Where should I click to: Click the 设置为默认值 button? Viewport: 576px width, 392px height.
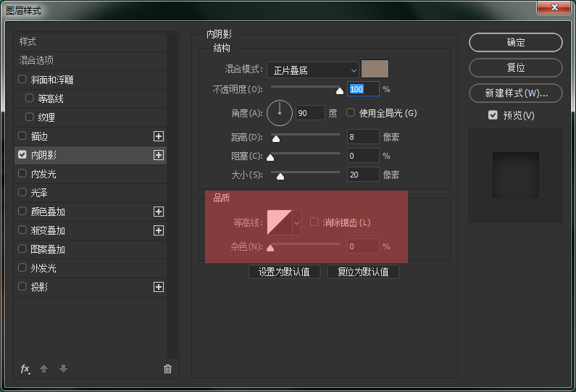284,272
